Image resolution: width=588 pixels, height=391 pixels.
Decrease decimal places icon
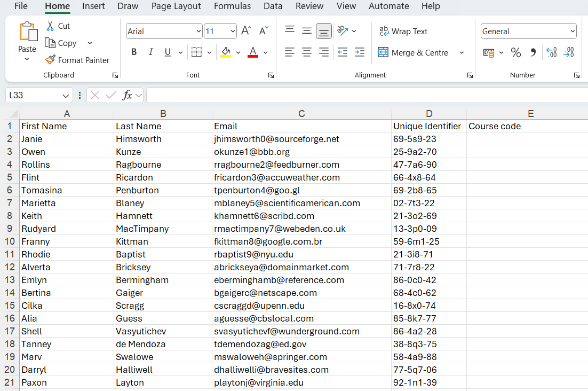pos(569,52)
